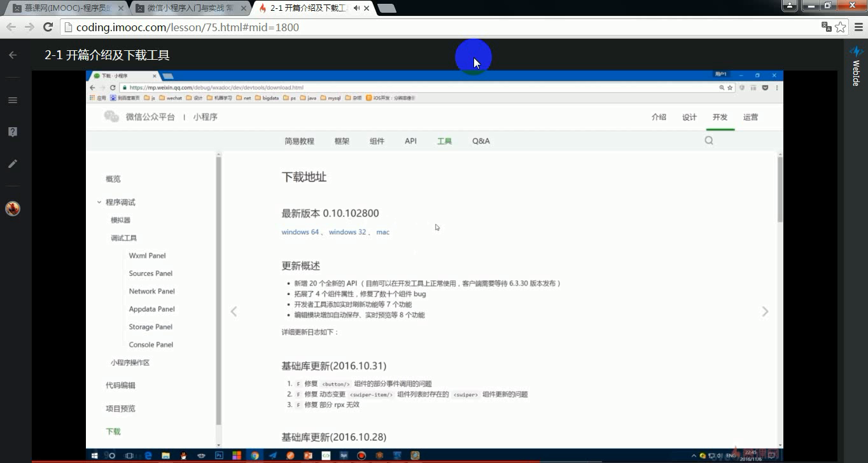Open the wechat bookmark folder in video
This screenshot has width=868, height=463.
171,98
